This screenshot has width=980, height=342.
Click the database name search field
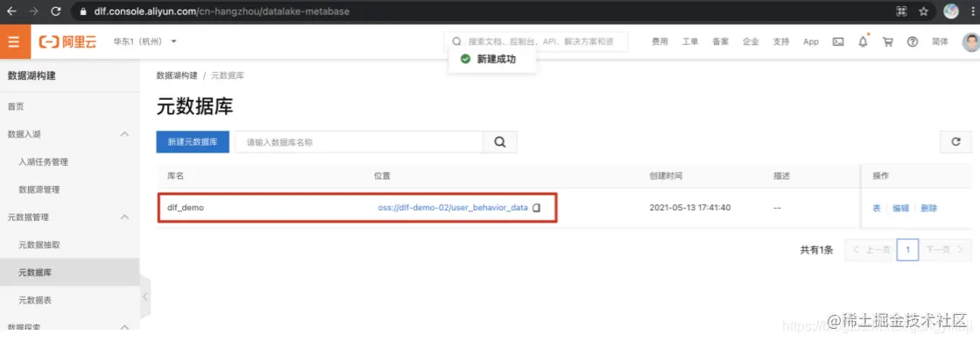click(x=359, y=141)
